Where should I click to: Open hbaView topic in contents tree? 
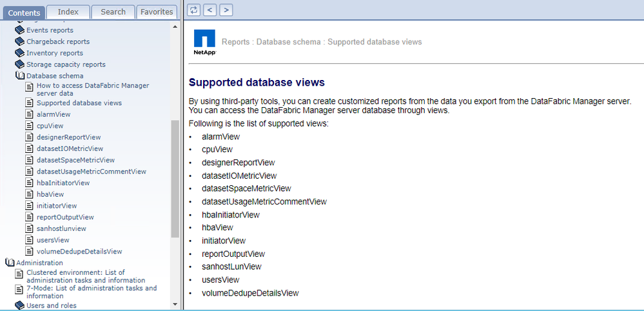click(x=50, y=194)
